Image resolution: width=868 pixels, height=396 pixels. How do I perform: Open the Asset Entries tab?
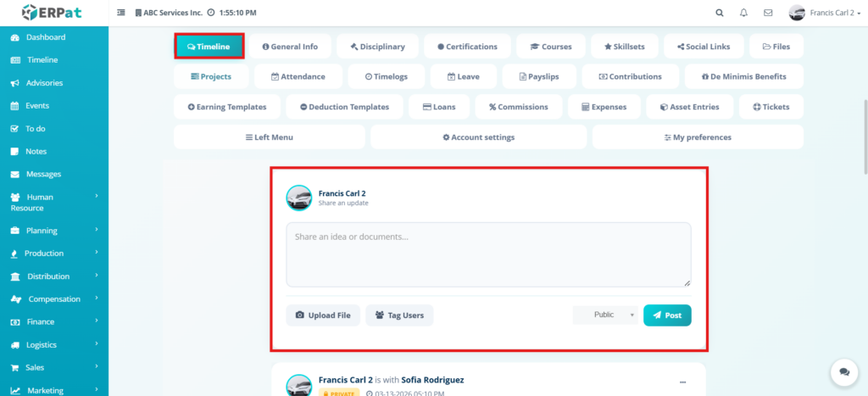pos(690,107)
